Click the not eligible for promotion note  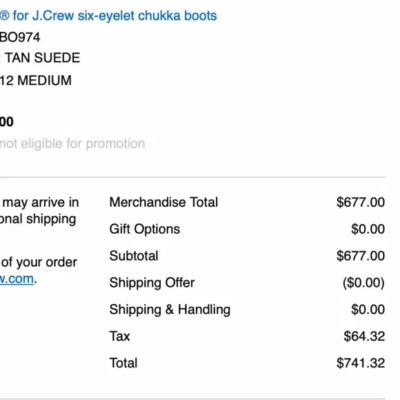(x=72, y=144)
